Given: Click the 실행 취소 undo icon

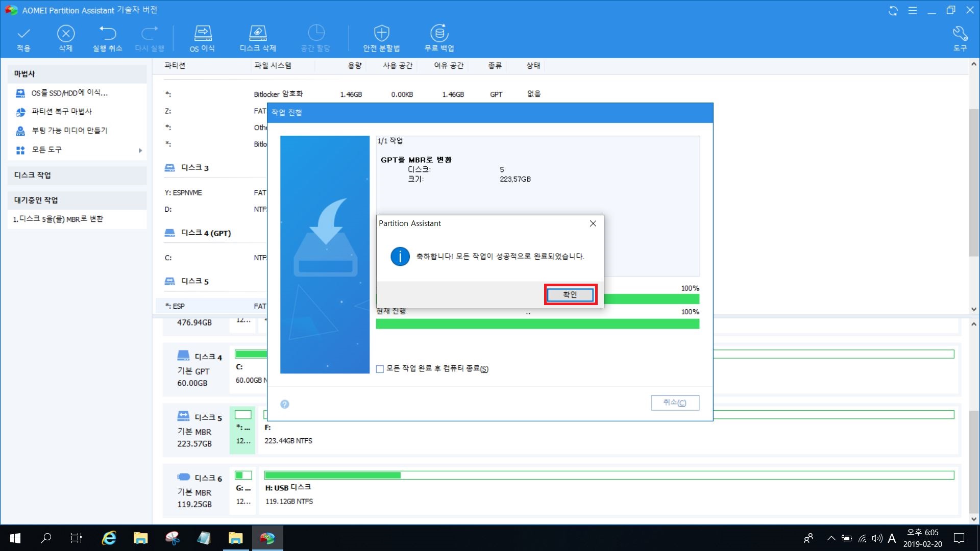Looking at the screenshot, I should coord(107,34).
